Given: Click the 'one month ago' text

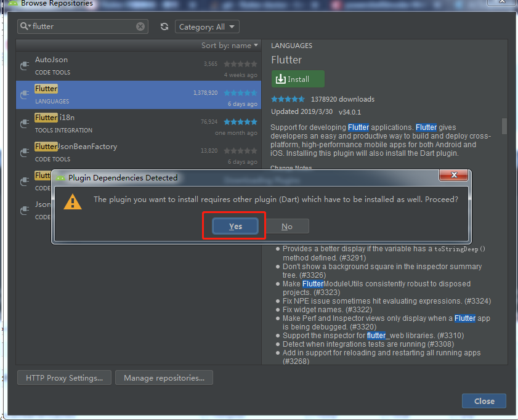Looking at the screenshot, I should [x=236, y=133].
